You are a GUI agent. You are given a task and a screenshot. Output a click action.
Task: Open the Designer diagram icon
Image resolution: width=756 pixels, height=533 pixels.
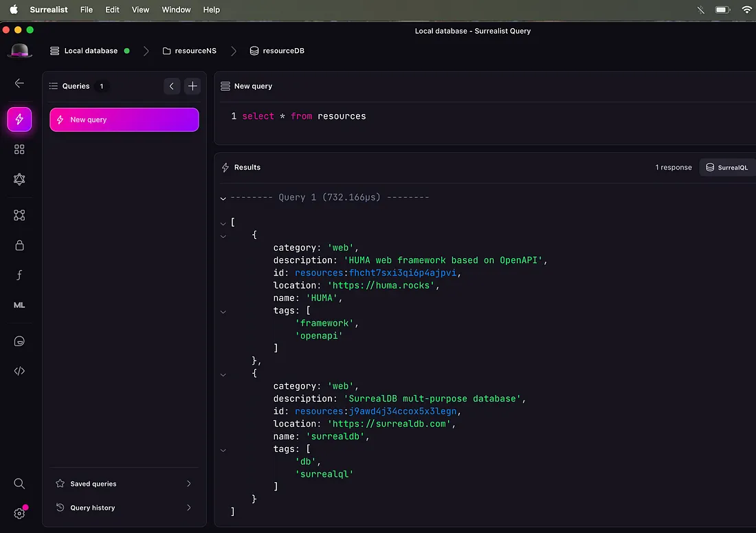(x=19, y=215)
